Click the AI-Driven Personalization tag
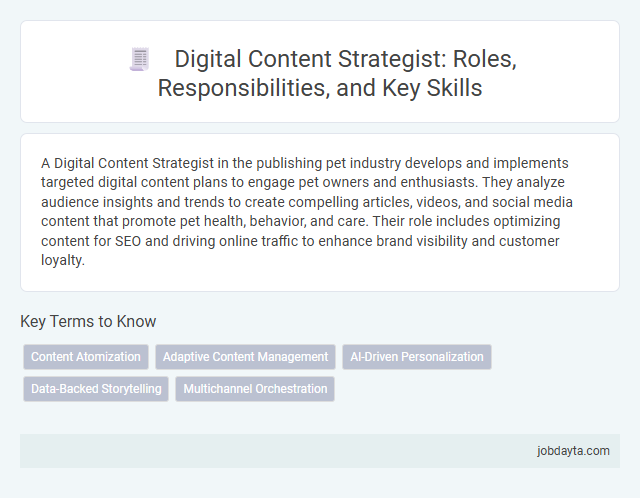The height and width of the screenshot is (498, 640). pos(417,357)
